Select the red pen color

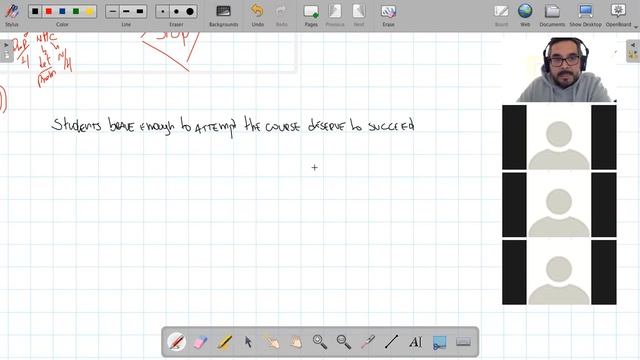pos(49,11)
